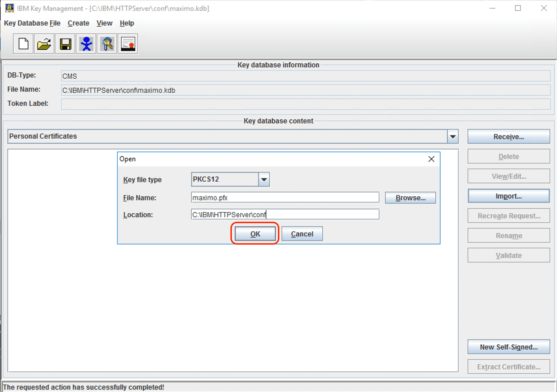The width and height of the screenshot is (557, 392).
Task: Click the Recreate Request... button
Action: click(509, 216)
